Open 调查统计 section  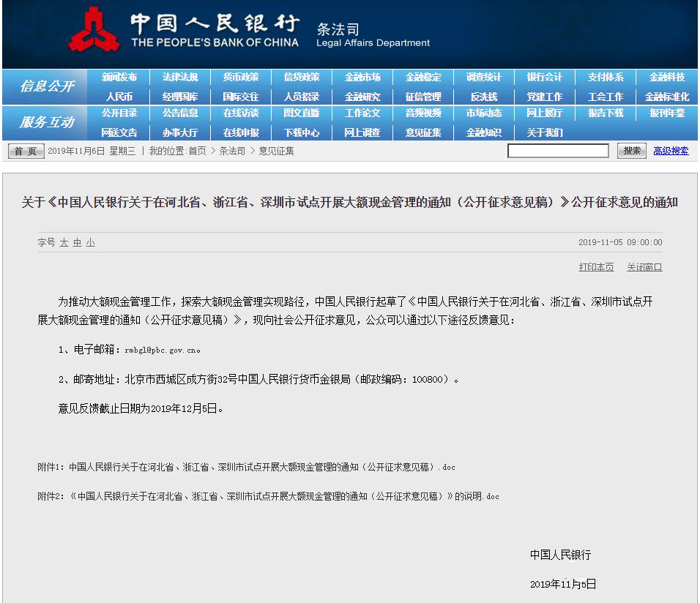pyautogui.click(x=483, y=78)
